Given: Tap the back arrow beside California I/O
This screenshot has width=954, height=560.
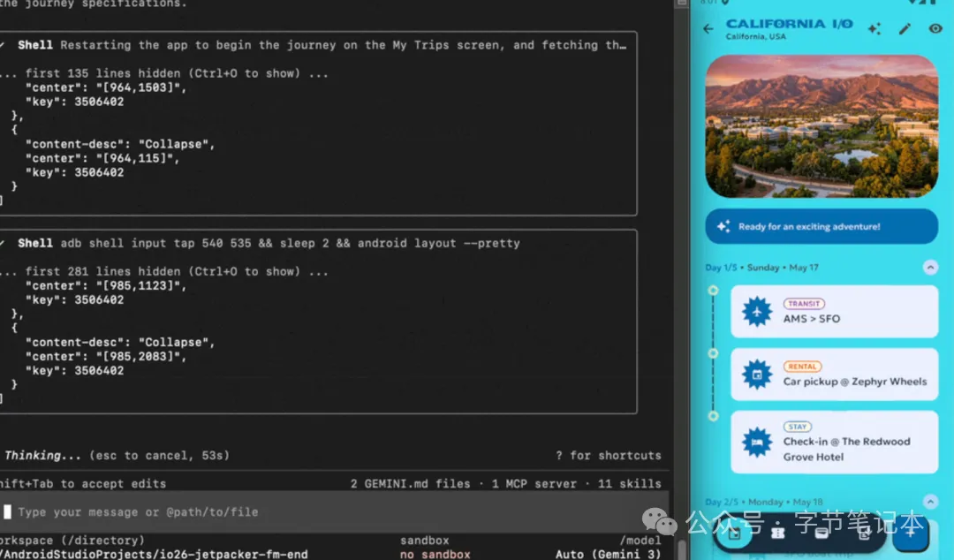Looking at the screenshot, I should coord(708,28).
